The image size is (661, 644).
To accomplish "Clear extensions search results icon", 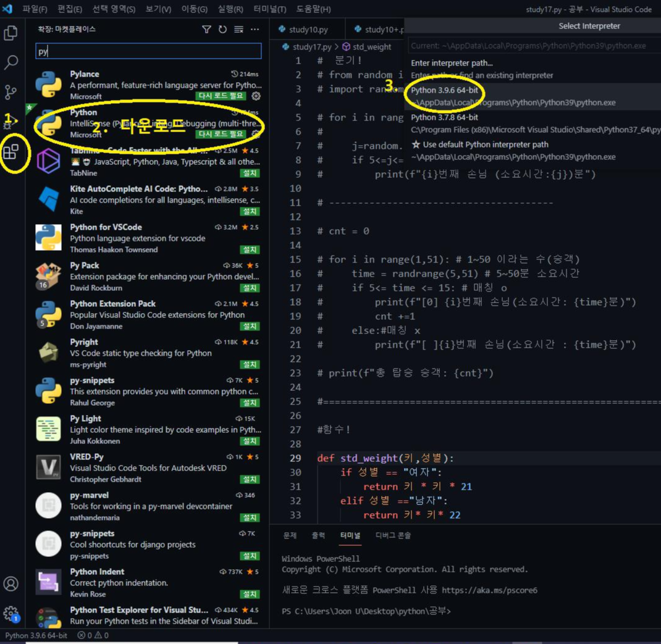I will click(x=238, y=29).
